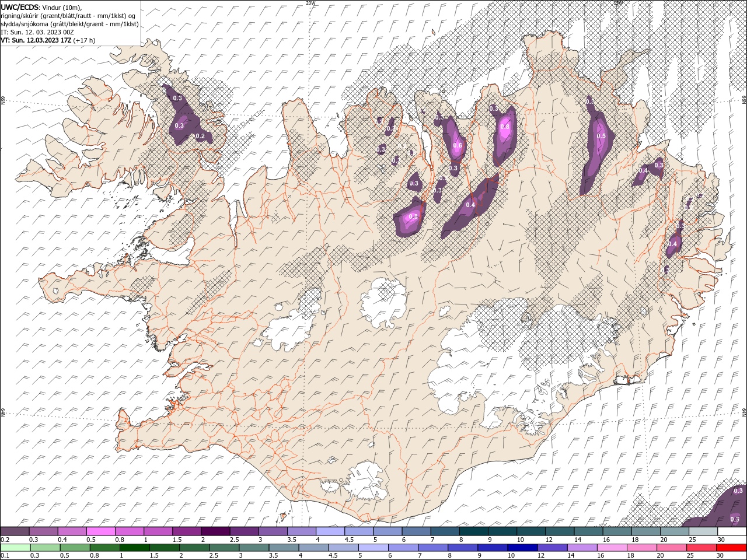Pick the darkest purple swatch near 2 in the snow legend

(215, 531)
